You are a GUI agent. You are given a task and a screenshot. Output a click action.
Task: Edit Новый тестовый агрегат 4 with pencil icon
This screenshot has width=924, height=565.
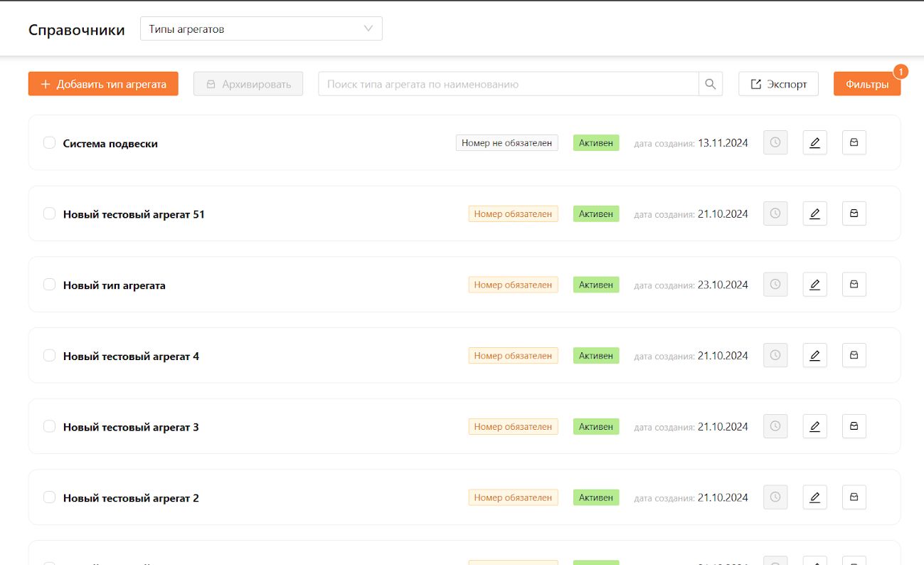pos(814,355)
